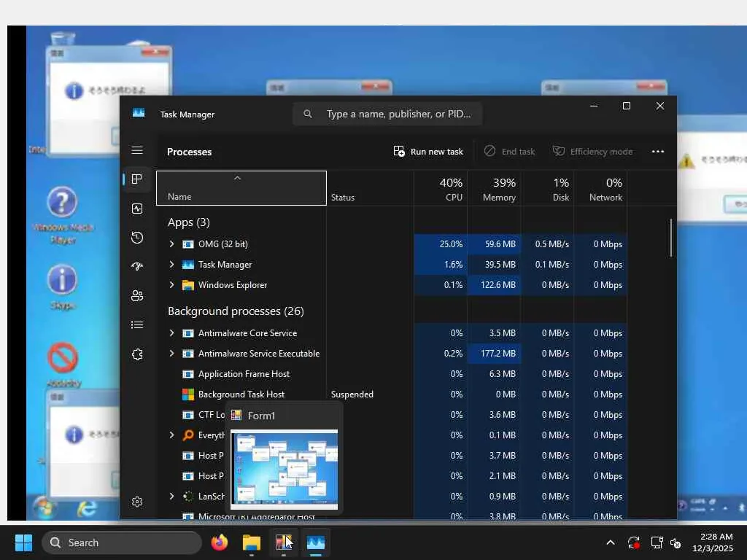This screenshot has height=560, width=747.
Task: Open the Windows Start button
Action: coord(23,542)
